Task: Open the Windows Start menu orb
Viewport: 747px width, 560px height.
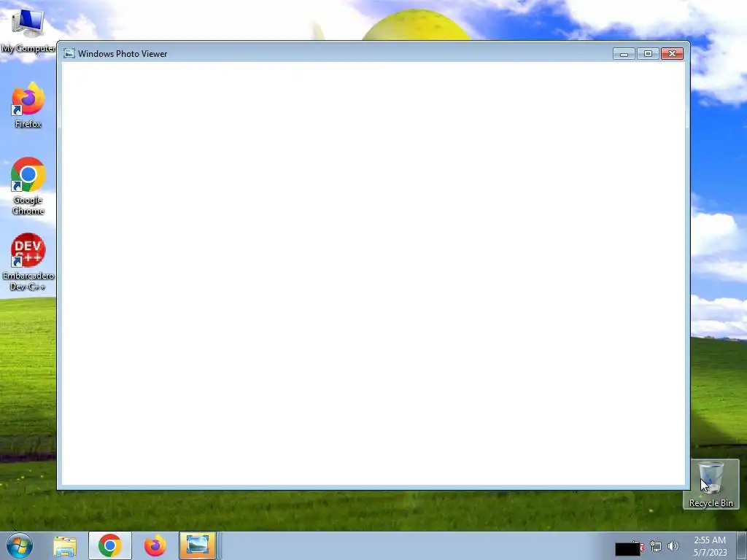Action: click(x=20, y=545)
